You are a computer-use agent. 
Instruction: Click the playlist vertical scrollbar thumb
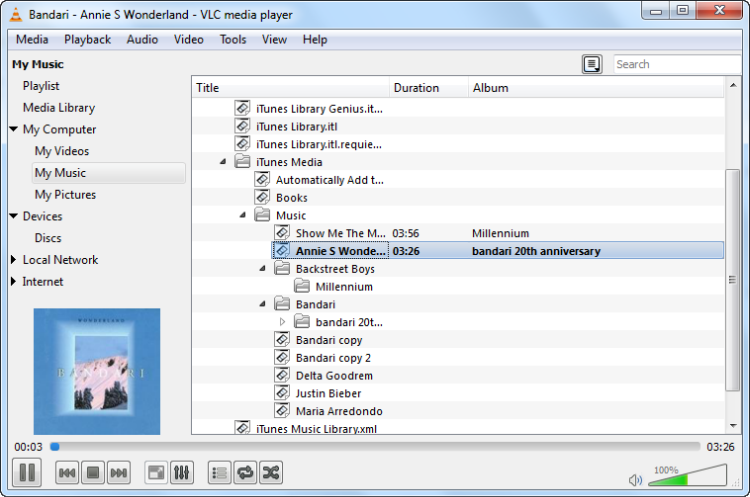click(x=732, y=280)
